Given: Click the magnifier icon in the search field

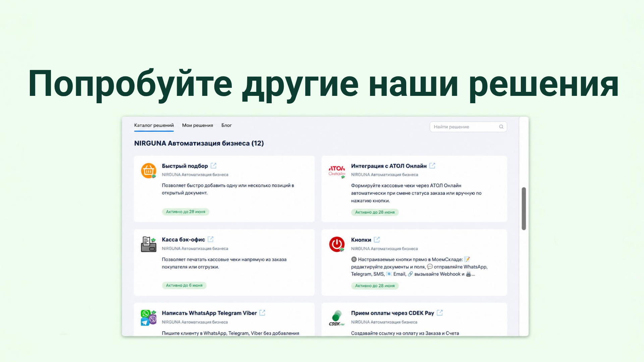Looking at the screenshot, I should coord(501,127).
